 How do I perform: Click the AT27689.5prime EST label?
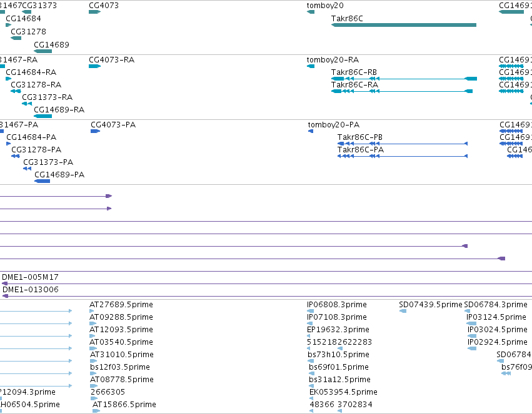coord(121,305)
